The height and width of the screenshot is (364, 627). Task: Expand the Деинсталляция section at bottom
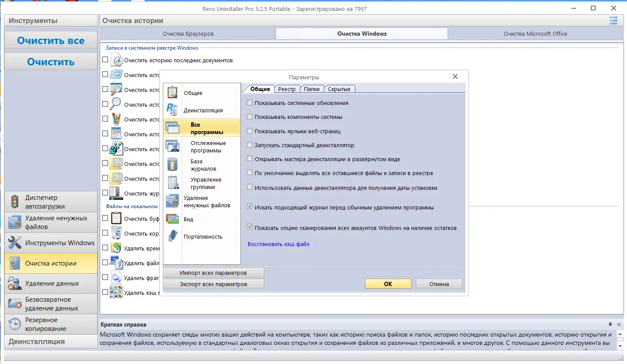[x=51, y=341]
